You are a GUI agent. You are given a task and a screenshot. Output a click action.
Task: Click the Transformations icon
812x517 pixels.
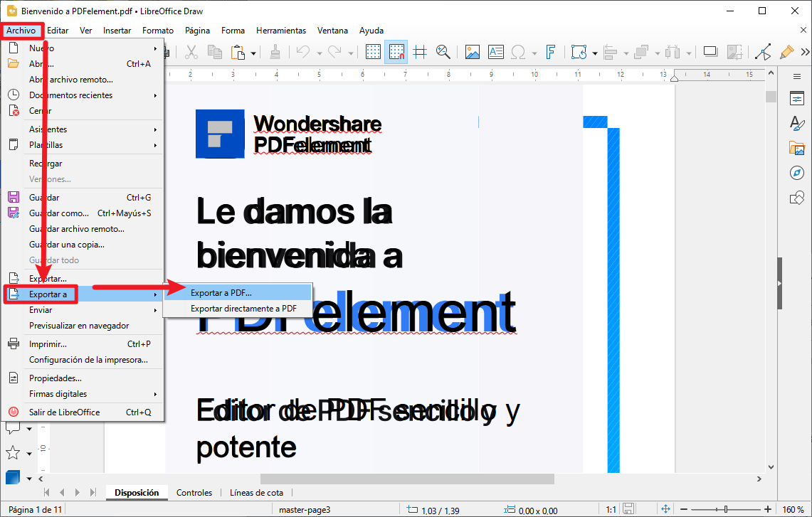579,52
